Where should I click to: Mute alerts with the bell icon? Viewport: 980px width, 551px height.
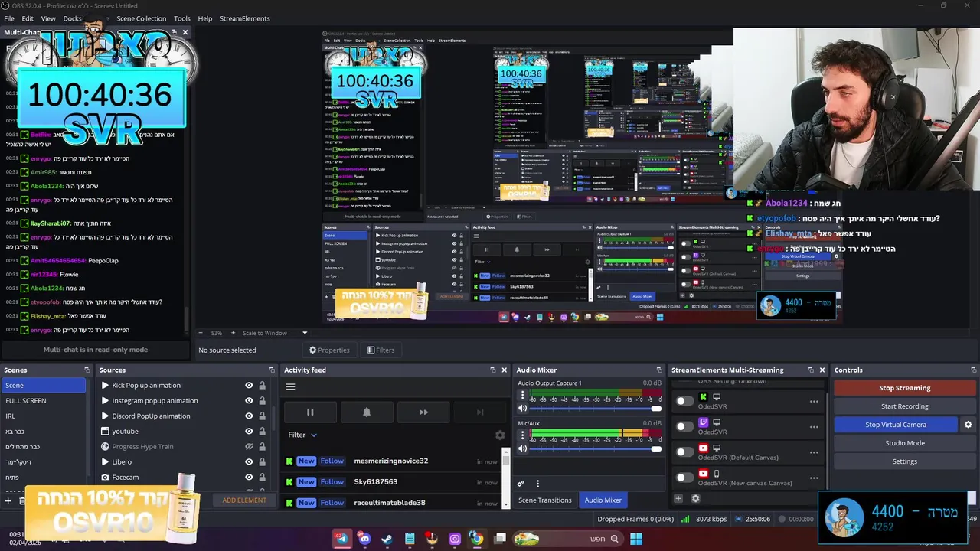pos(367,412)
